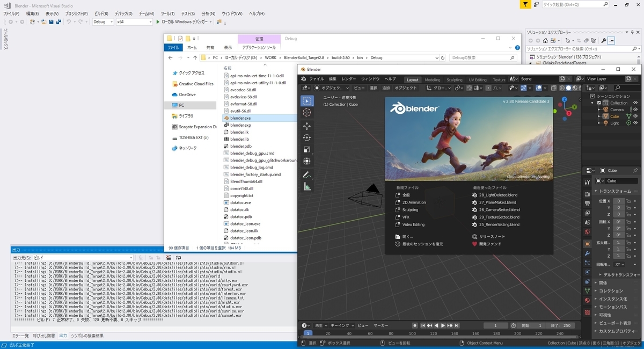Switch to UV Editing workspace tab
Image resolution: width=644 pixels, height=349 pixels.
click(x=478, y=79)
